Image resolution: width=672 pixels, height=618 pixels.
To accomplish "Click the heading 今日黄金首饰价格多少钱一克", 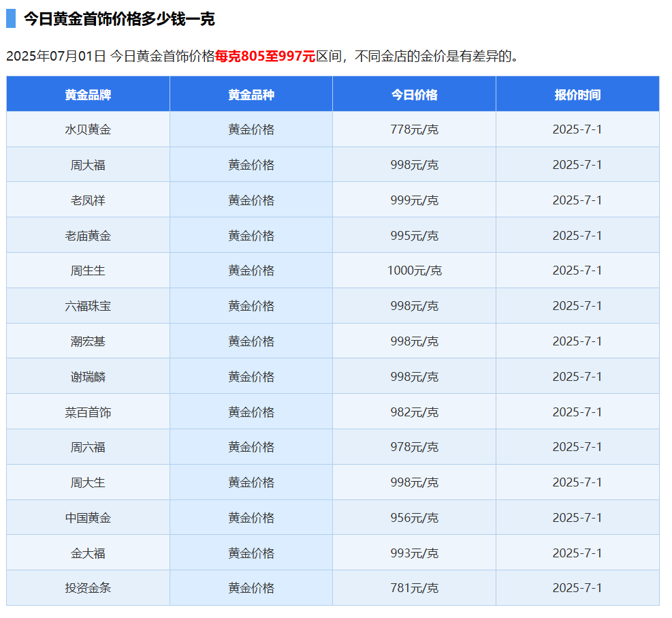I will (119, 19).
